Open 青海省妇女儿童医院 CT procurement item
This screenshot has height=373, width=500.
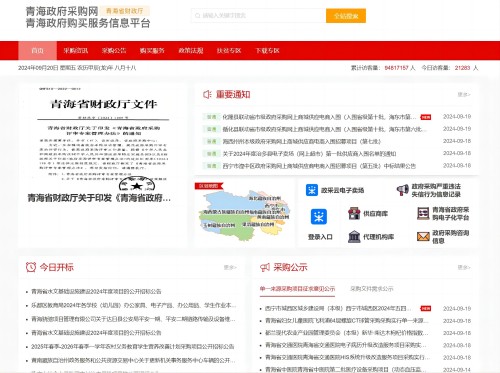coord(346,321)
